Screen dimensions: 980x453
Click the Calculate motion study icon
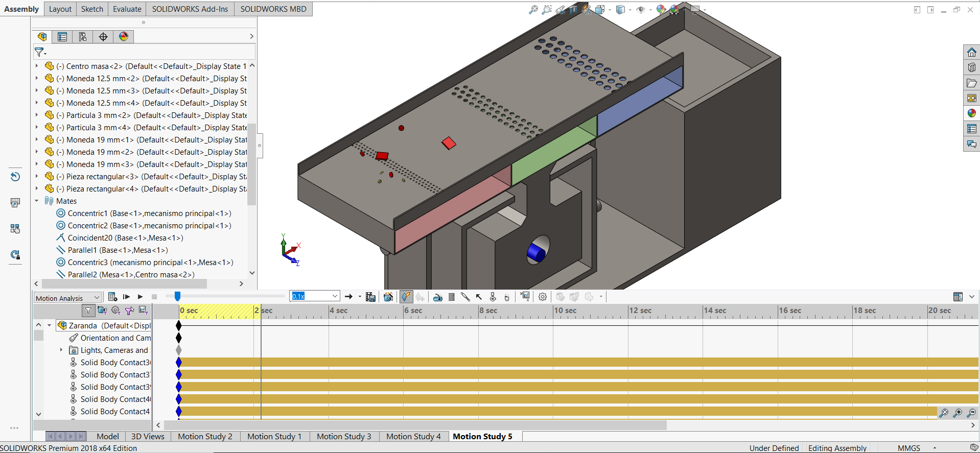pos(113,297)
